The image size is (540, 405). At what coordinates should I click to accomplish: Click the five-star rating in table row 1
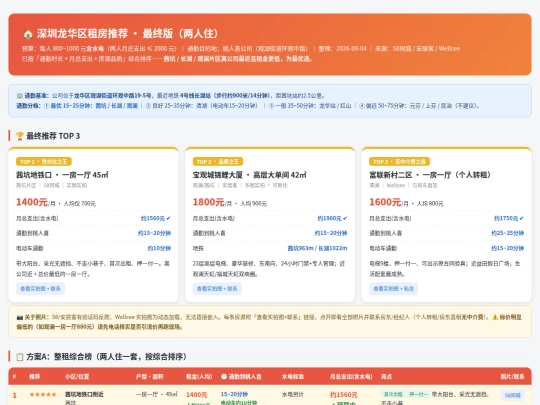click(x=43, y=394)
